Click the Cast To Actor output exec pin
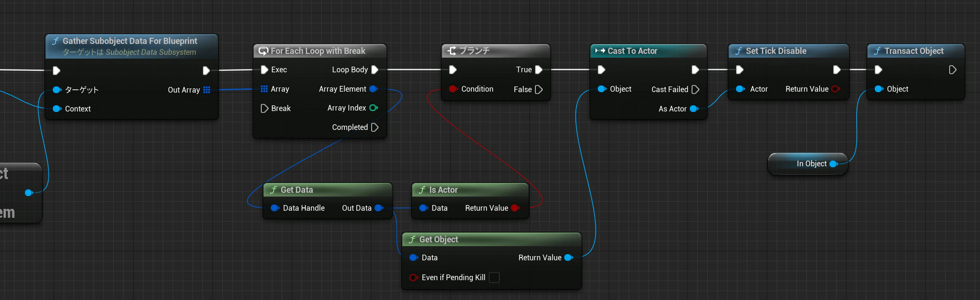Screen dimensions: 980x300 [x=695, y=70]
